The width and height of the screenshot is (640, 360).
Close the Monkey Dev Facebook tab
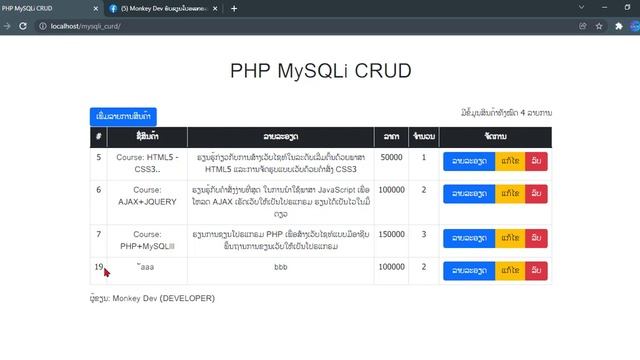tap(215, 9)
